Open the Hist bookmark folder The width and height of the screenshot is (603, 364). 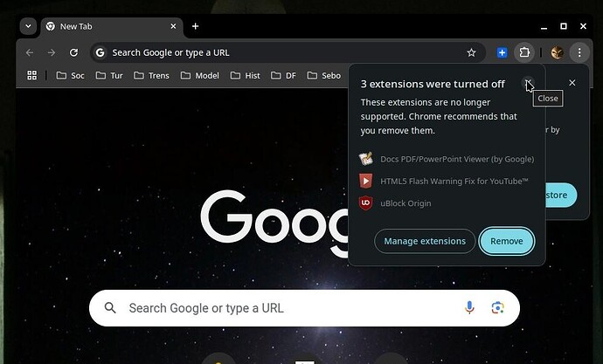[x=246, y=76]
